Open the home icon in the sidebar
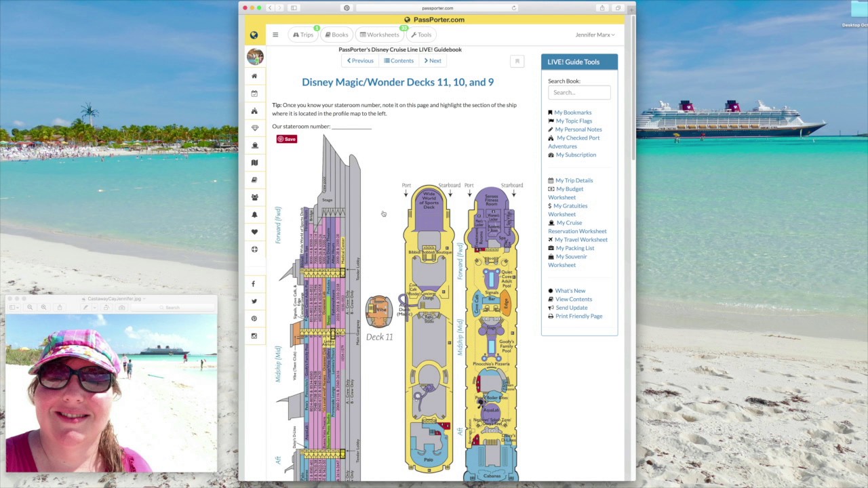This screenshot has width=868, height=488. coord(254,76)
